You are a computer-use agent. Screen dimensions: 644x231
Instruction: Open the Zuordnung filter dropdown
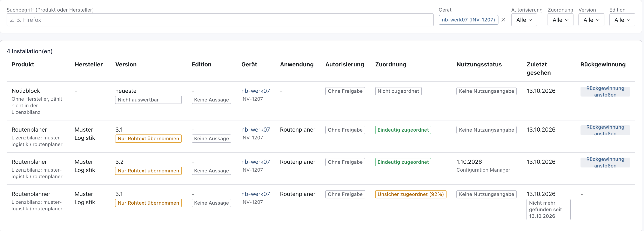[x=560, y=20]
